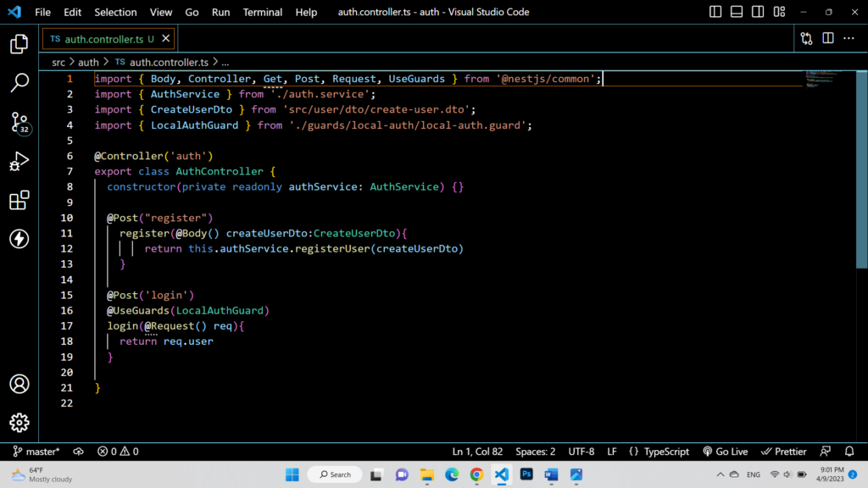Show hidden system tray icons
This screenshot has width=868, height=488.
721,474
